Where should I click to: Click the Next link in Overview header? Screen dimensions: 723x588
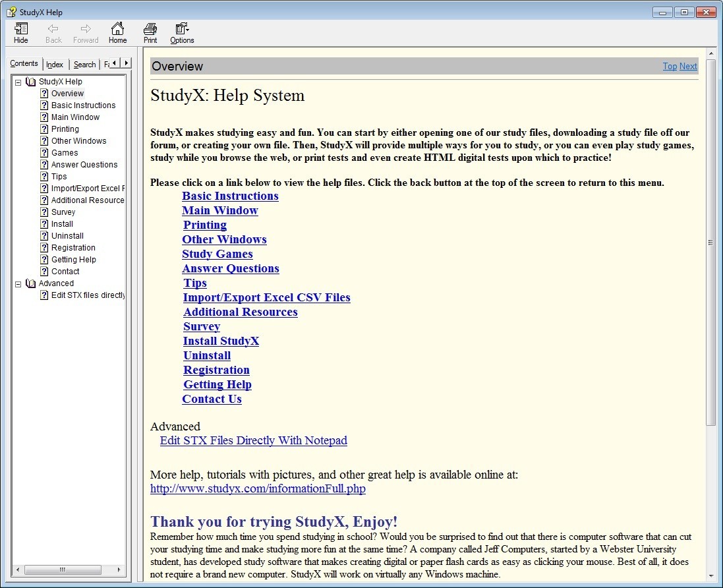pyautogui.click(x=688, y=66)
